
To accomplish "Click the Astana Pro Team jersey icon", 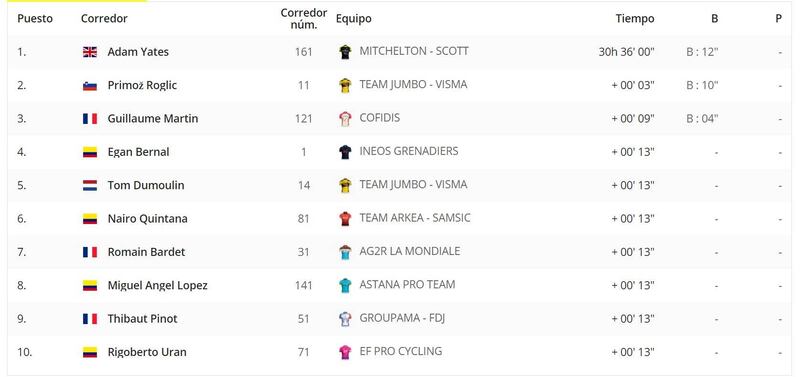I will [x=345, y=285].
